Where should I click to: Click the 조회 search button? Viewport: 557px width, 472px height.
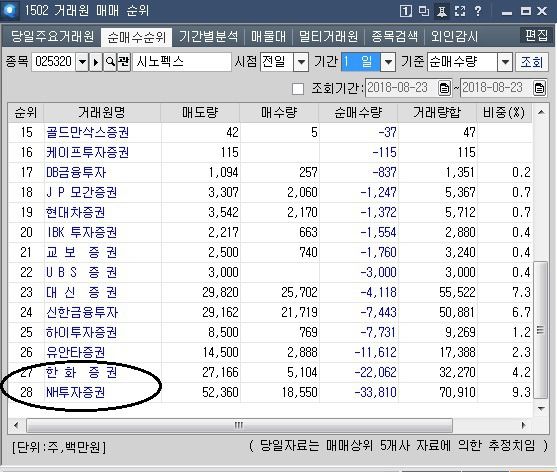[532, 62]
